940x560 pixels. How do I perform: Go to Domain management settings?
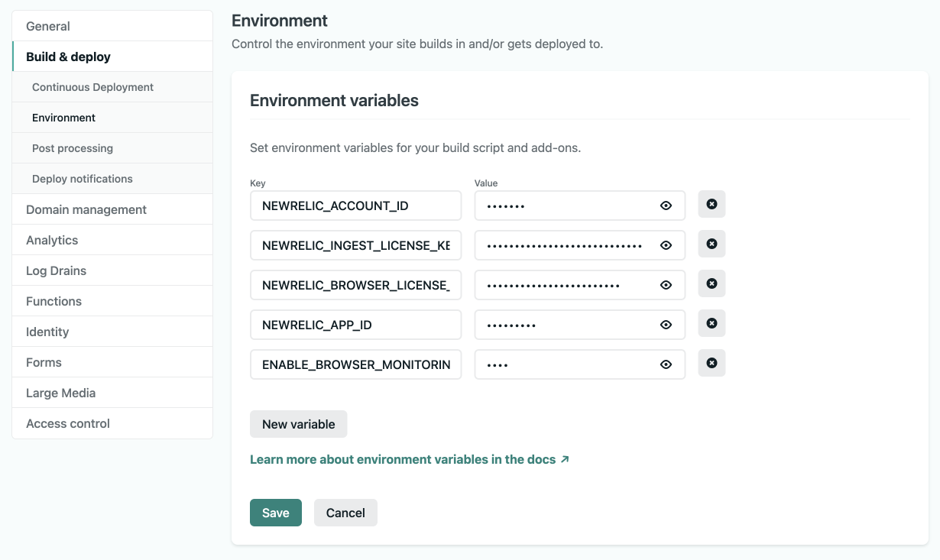click(86, 209)
